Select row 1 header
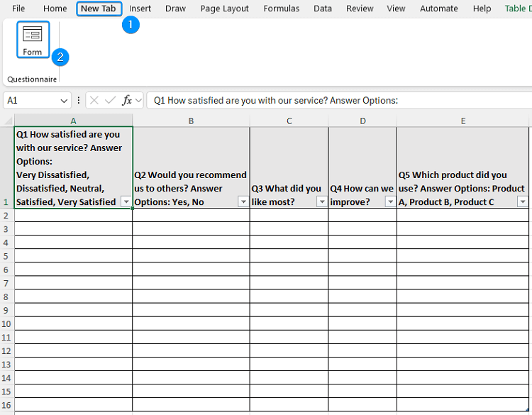 click(7, 167)
